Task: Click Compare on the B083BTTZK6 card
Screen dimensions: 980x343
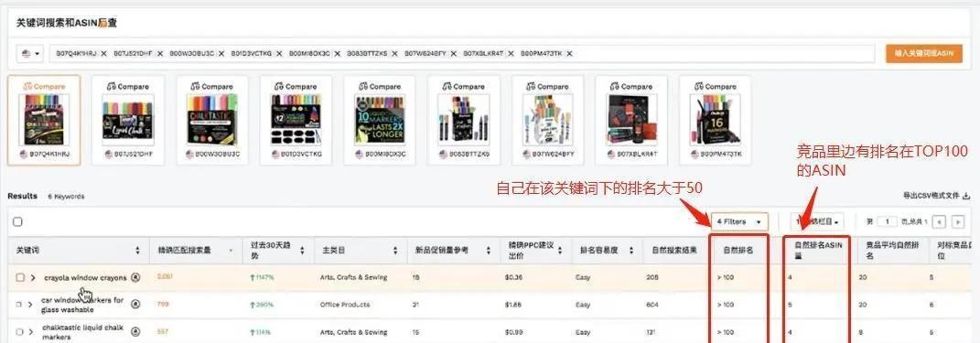Action: coord(464,86)
